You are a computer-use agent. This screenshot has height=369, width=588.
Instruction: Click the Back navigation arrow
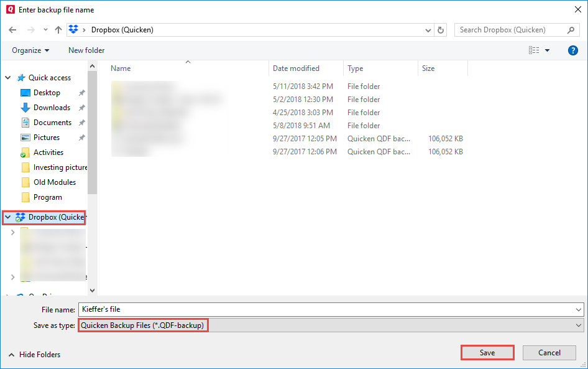tap(13, 30)
